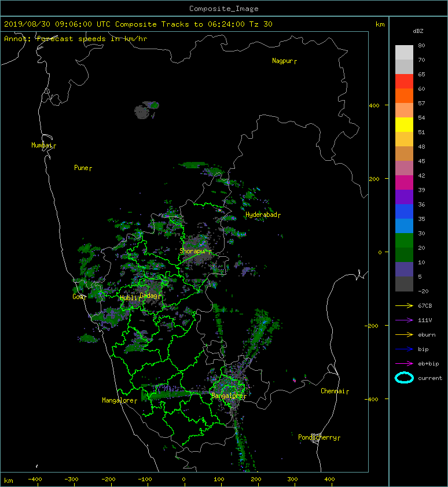Click the Bangalore city label
448x487 pixels.
[227, 396]
